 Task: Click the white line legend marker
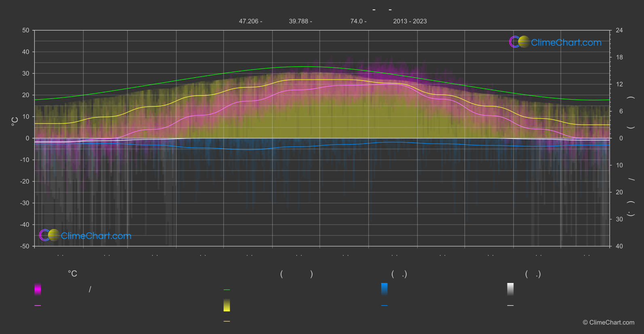pos(511,306)
